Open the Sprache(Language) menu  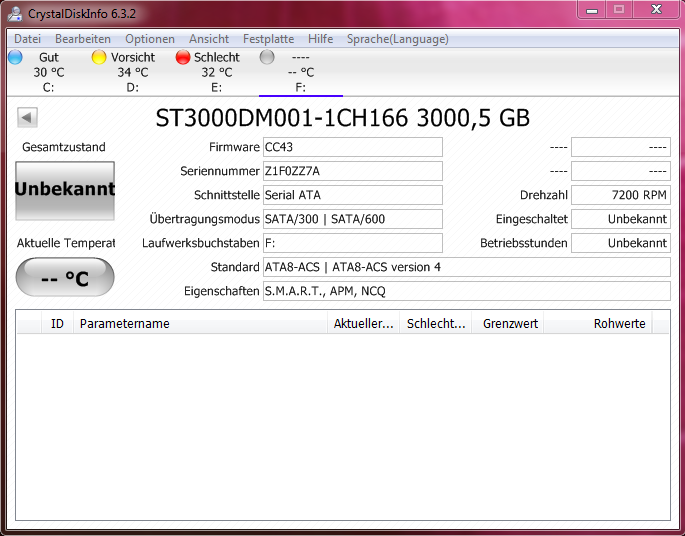click(x=398, y=39)
